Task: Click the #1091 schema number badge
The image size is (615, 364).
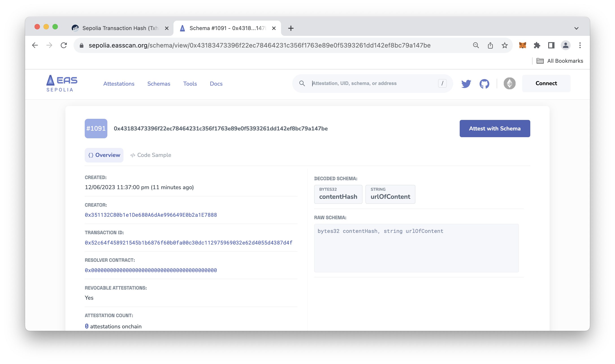Action: click(x=96, y=128)
